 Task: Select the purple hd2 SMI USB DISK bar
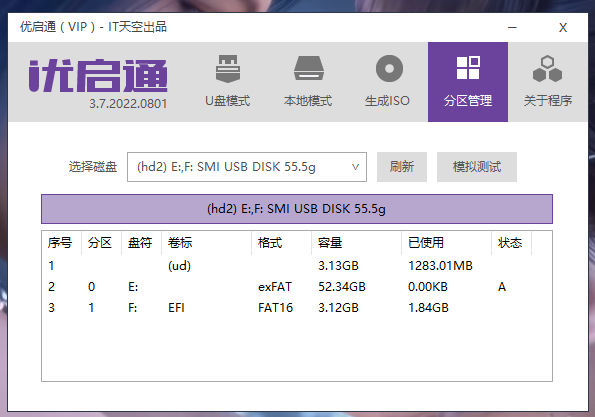point(297,209)
